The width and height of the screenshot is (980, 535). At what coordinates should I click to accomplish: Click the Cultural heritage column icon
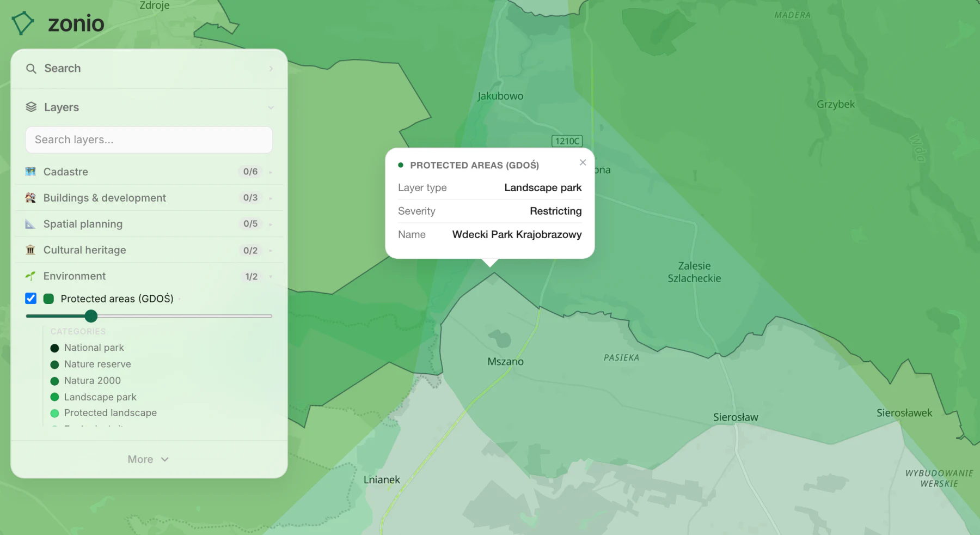coord(30,250)
